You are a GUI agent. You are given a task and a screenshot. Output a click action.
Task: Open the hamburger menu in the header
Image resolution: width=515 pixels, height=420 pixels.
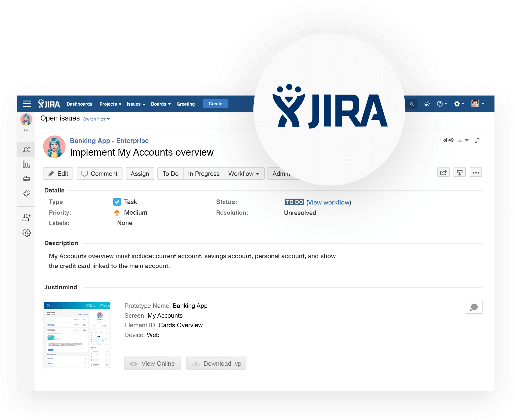point(27,104)
